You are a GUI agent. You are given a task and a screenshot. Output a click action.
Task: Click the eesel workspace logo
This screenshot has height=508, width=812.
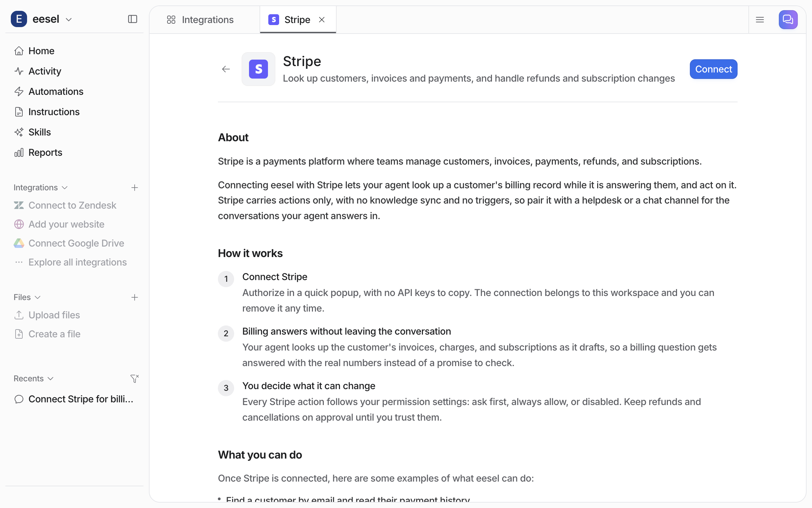point(19,19)
